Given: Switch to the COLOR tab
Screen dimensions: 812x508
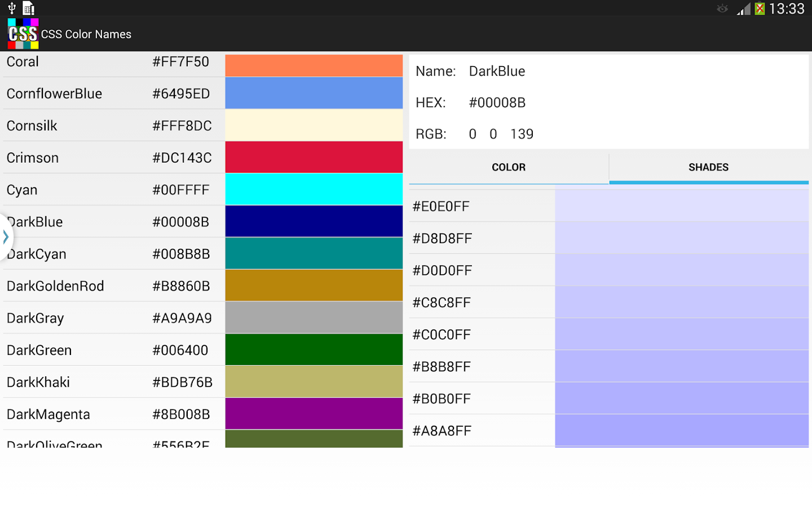Looking at the screenshot, I should pos(509,168).
